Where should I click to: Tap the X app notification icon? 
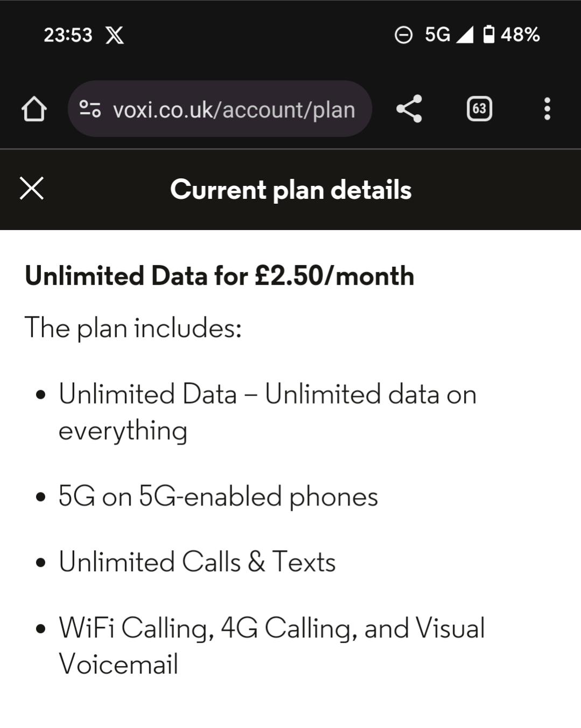115,36
